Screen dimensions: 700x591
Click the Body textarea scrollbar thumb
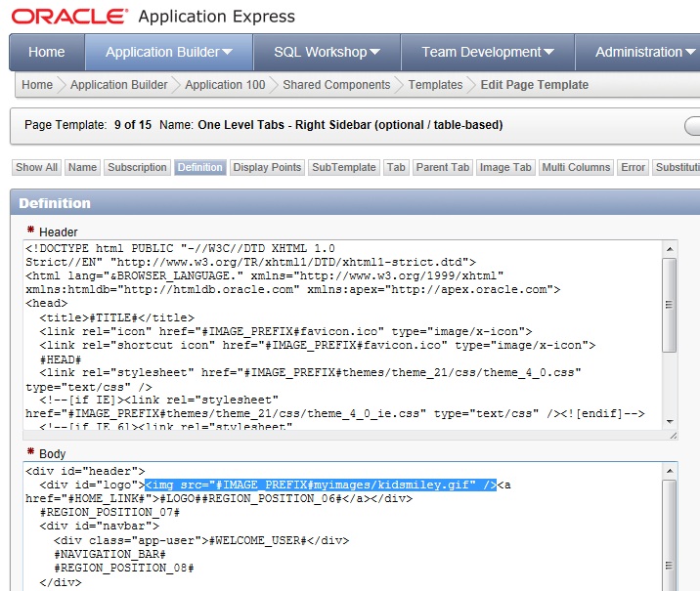670,535
